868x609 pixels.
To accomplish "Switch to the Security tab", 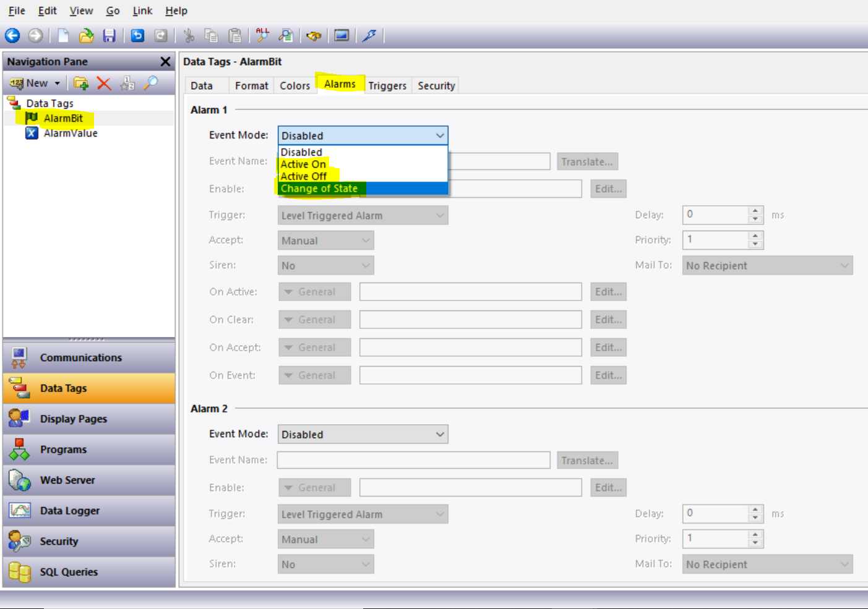I will 436,86.
